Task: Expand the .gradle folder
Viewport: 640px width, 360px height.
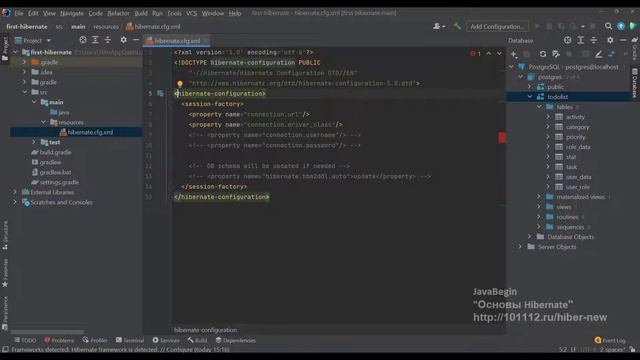Action: tap(24, 62)
